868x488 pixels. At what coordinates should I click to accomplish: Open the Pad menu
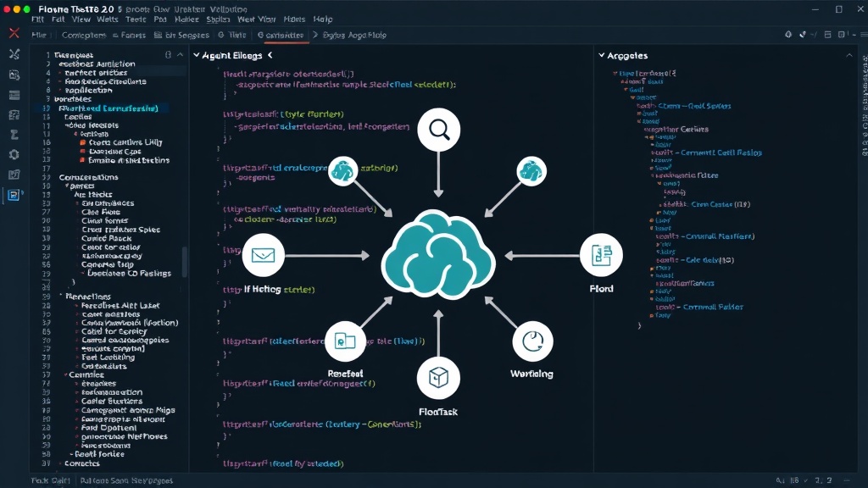click(160, 19)
